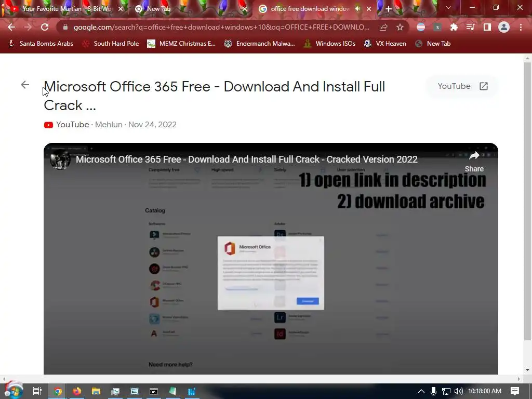532x399 pixels.
Task: Open Santa Bombs Arabs bookmark
Action: [41, 44]
